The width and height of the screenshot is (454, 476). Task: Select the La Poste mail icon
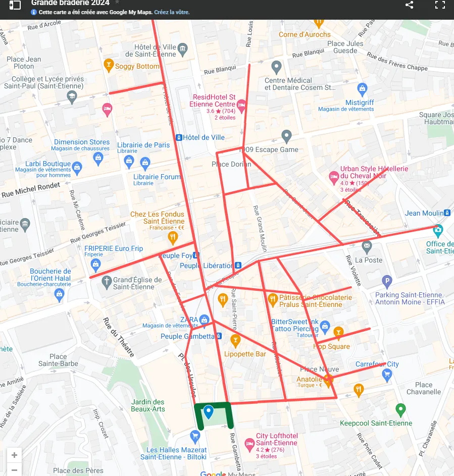click(x=367, y=247)
